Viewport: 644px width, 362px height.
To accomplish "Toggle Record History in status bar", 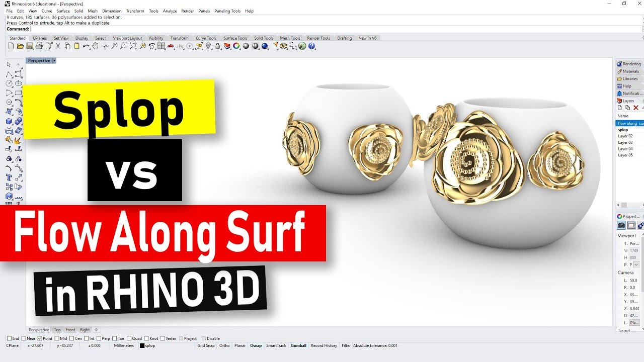I will tap(324, 345).
